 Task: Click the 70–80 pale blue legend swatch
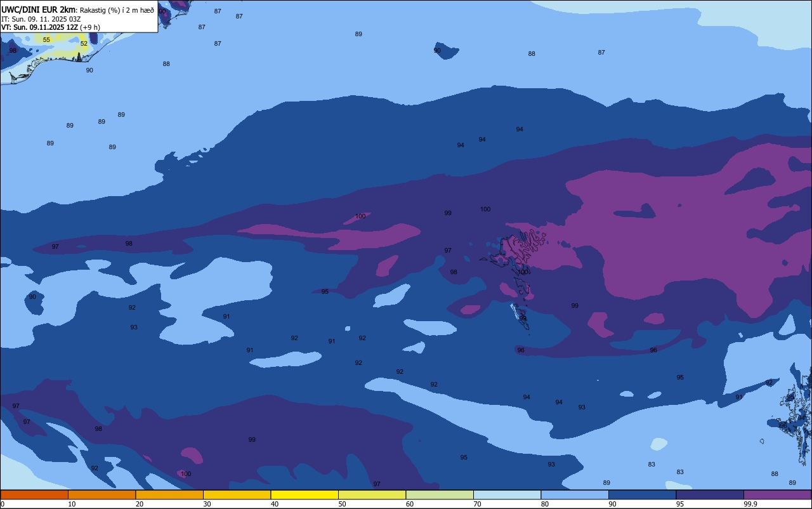[x=507, y=494]
